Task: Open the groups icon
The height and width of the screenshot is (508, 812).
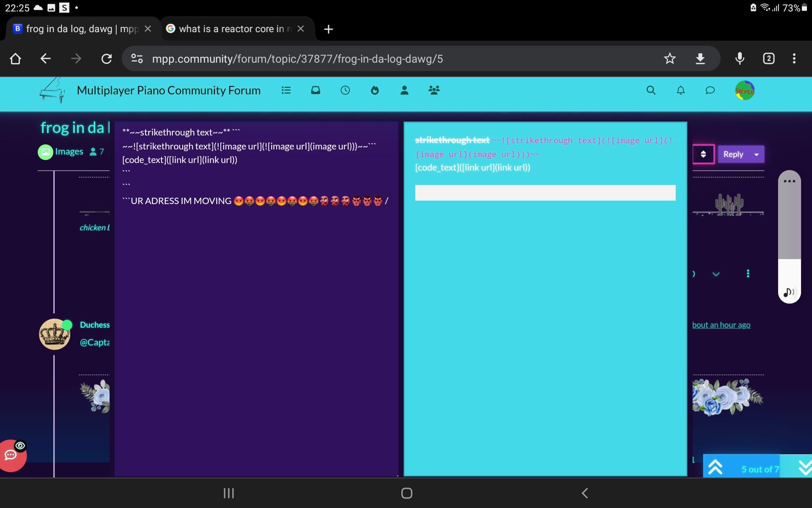Action: coord(434,90)
